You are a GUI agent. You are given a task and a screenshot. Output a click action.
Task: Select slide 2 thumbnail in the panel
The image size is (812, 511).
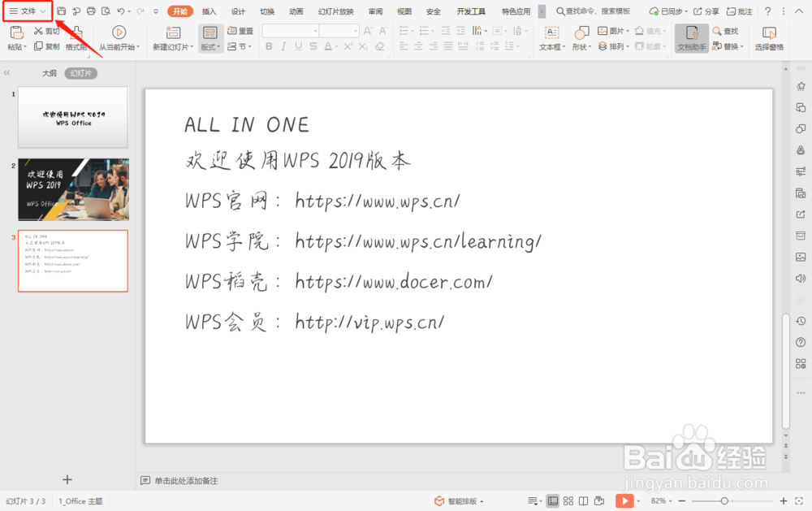point(73,188)
